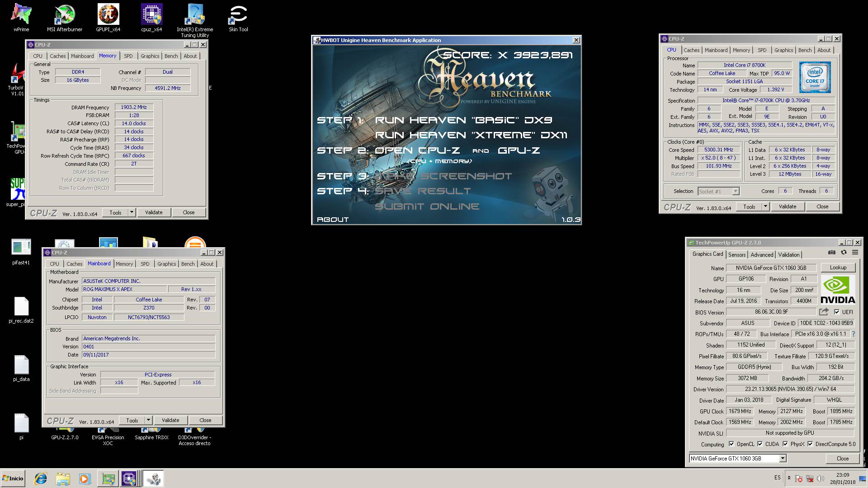Click the Lookup button in GPU-Z
This screenshot has height=488, width=868.
click(x=838, y=267)
